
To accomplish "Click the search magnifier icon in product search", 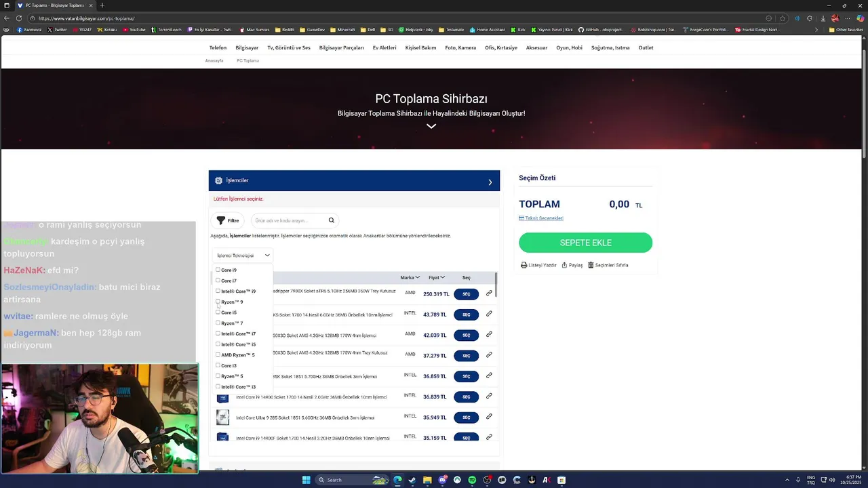I will click(332, 220).
